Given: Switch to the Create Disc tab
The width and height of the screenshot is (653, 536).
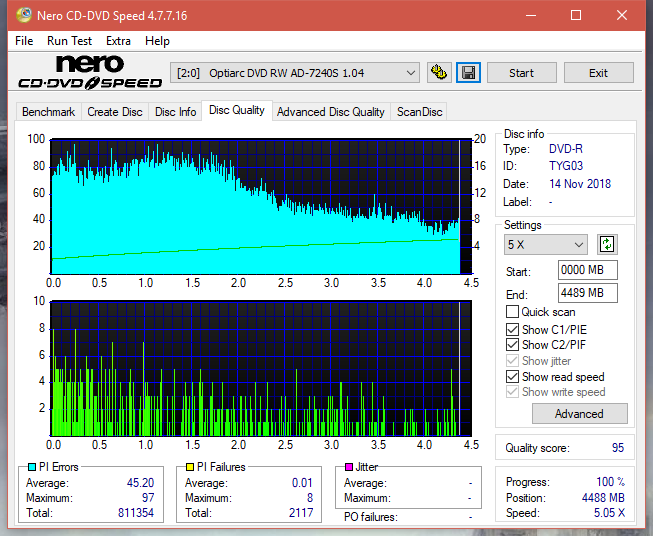Looking at the screenshot, I should (x=115, y=112).
